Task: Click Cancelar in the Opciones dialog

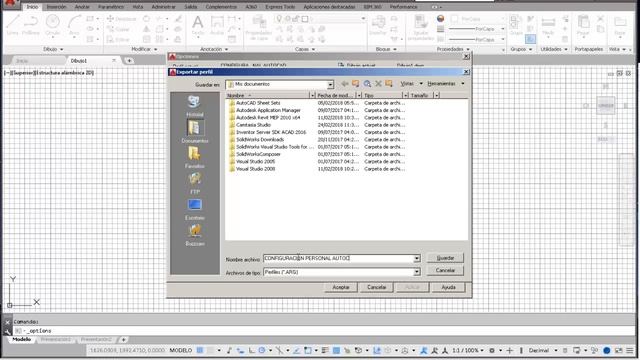Action: [376, 287]
